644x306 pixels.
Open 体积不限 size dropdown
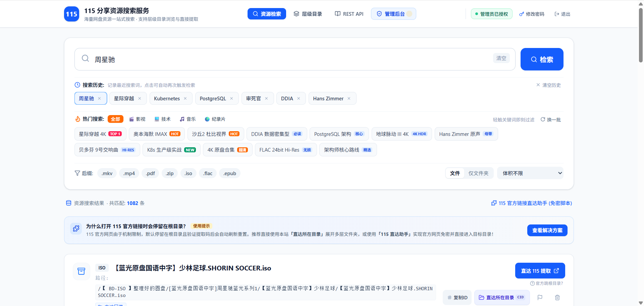pos(530,173)
